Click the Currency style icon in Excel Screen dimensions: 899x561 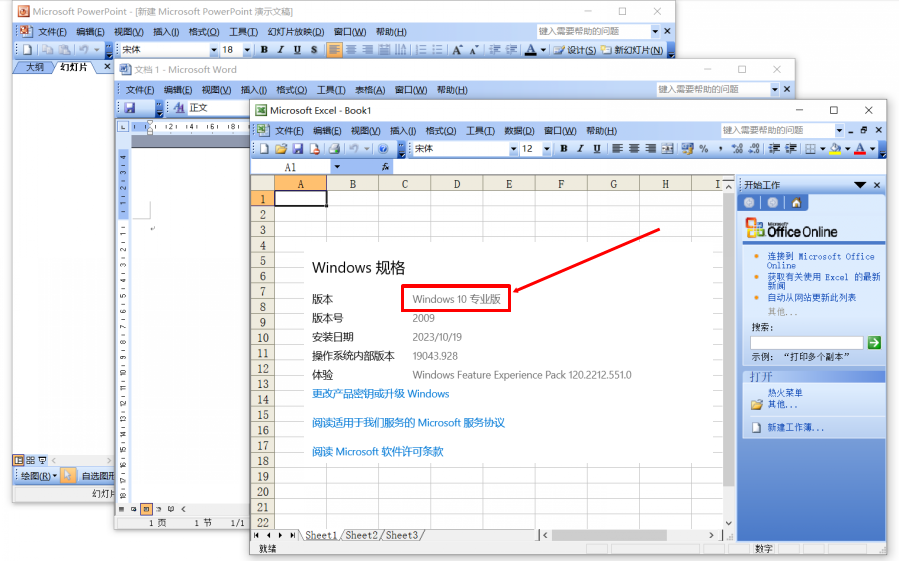687,149
